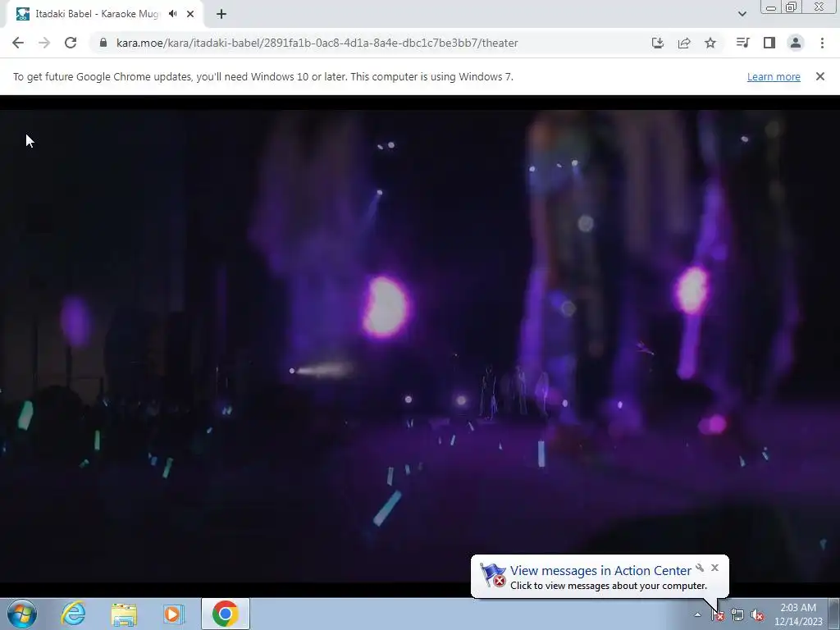Show hidden tray icons arrow
The width and height of the screenshot is (840, 630).
pyautogui.click(x=697, y=614)
